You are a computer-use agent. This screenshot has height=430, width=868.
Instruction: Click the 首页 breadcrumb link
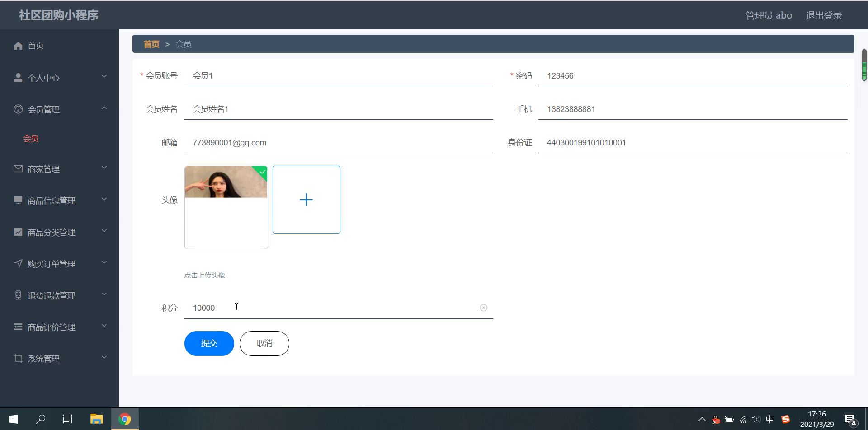(151, 44)
